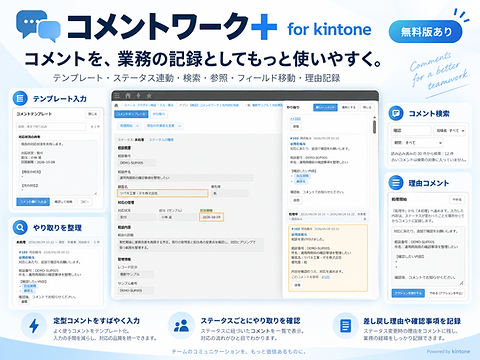Viewport: 480px width, 360px height.
Task: Click the コメントワーク+ chat bubble logo
Action: click(38, 26)
